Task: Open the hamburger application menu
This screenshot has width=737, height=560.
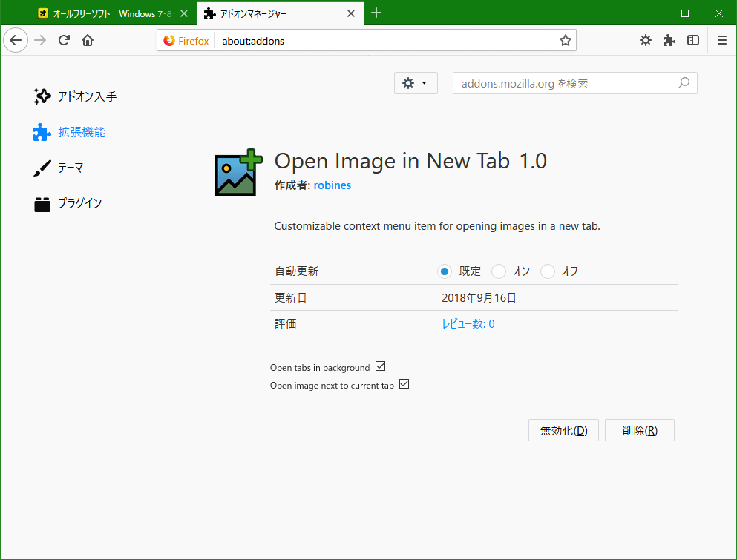Action: (x=721, y=40)
